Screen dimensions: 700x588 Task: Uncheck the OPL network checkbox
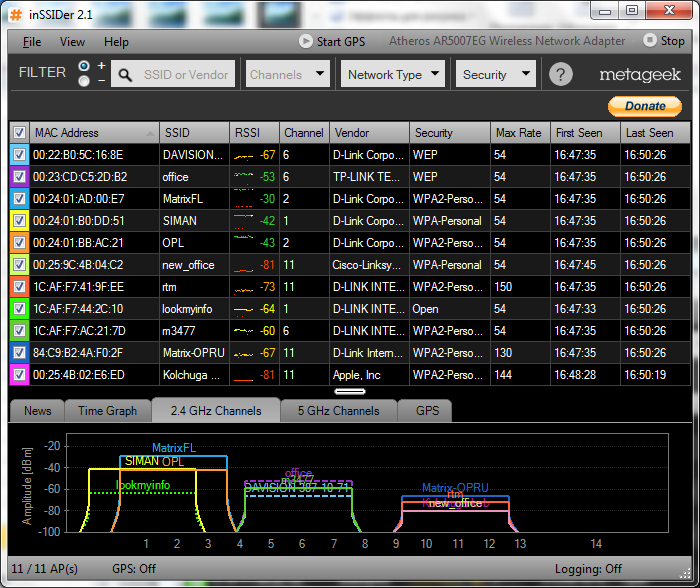[19, 242]
